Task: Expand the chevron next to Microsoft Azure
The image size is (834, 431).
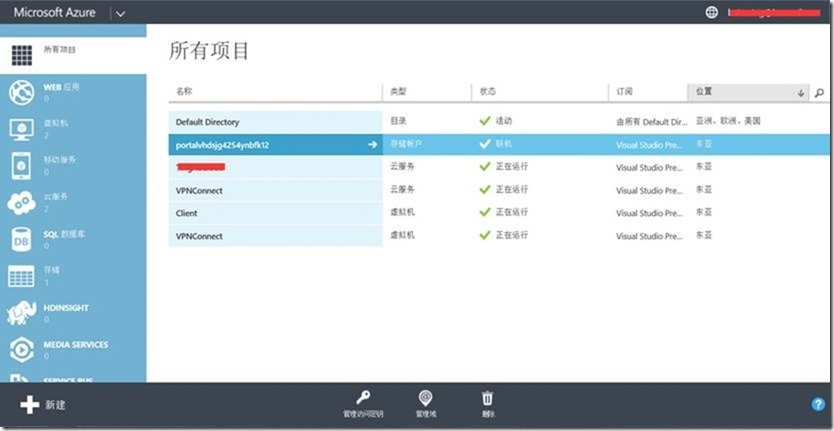Action: click(x=120, y=13)
